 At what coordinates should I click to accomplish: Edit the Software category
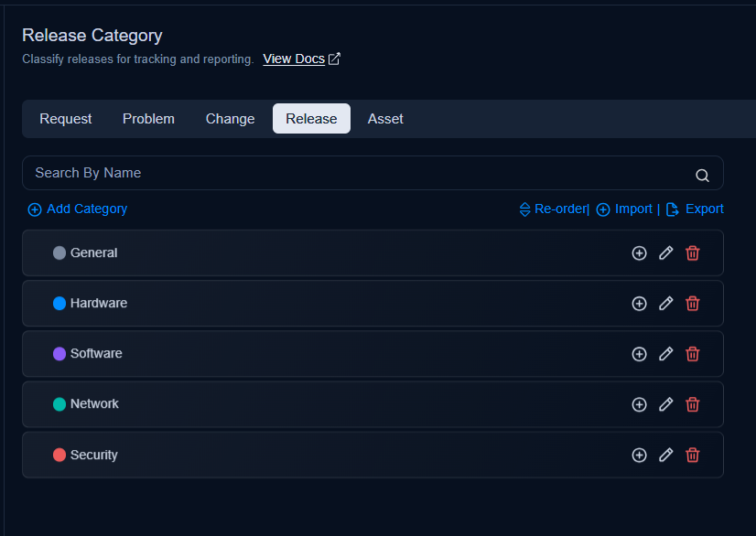665,354
